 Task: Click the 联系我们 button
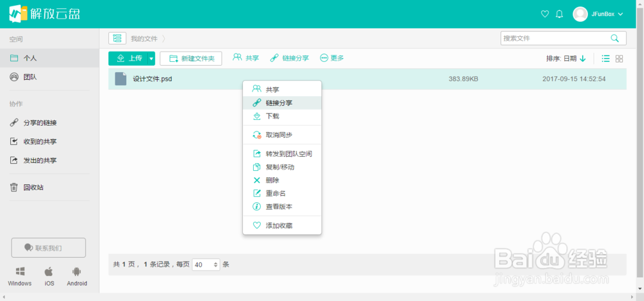click(x=48, y=248)
